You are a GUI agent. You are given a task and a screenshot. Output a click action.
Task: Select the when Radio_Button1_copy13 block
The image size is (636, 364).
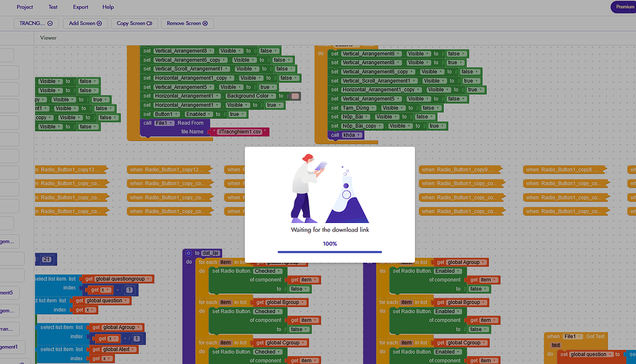71,170
